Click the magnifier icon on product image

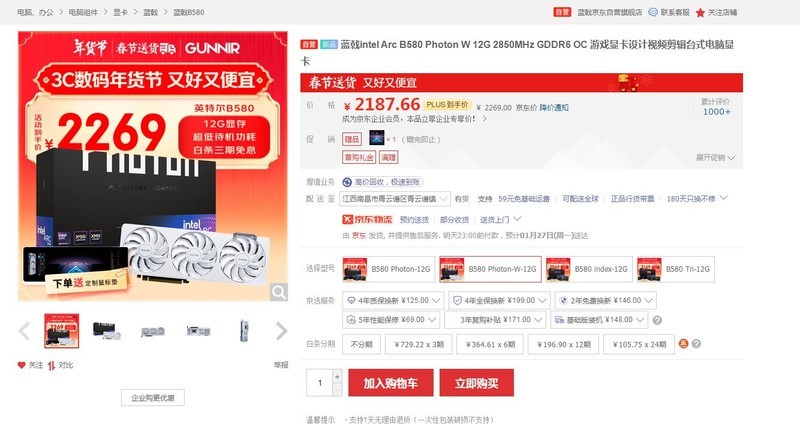(x=279, y=292)
